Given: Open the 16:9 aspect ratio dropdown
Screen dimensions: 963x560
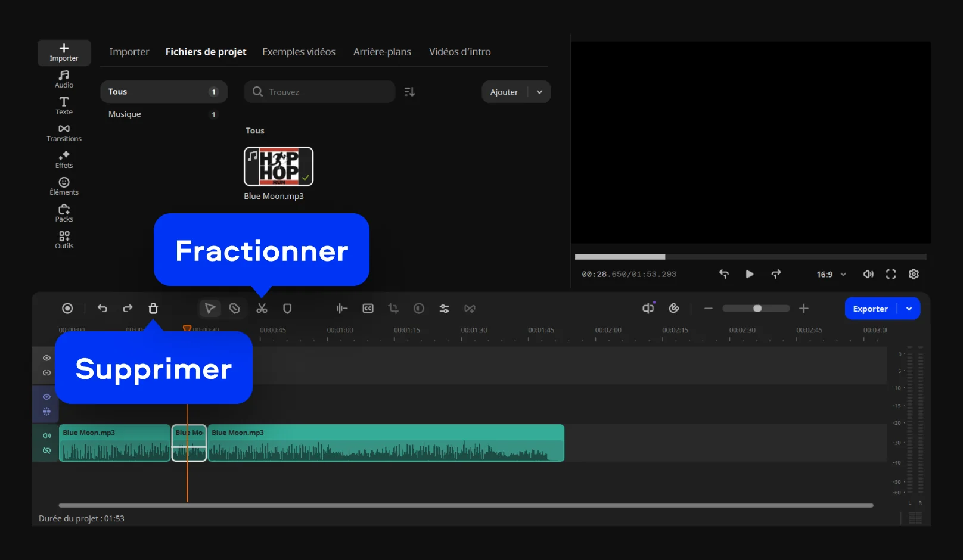Looking at the screenshot, I should coord(831,275).
